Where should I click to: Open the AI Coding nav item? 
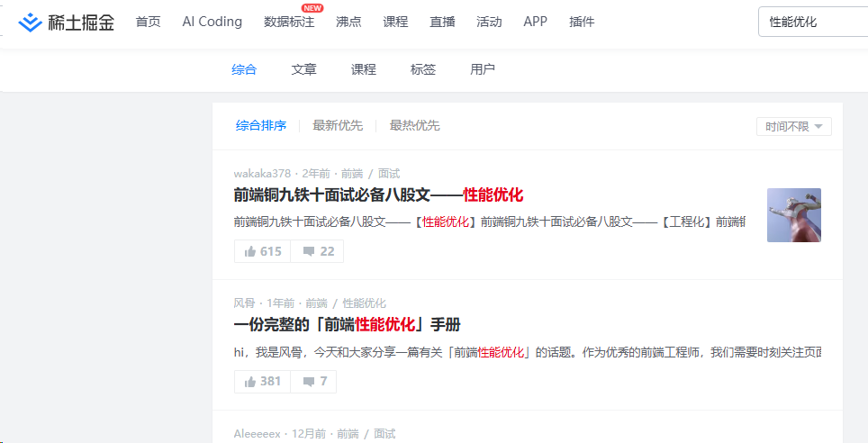[212, 22]
